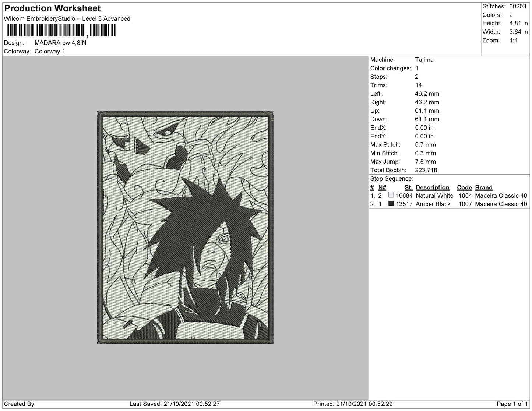Click 'Madeira Classic 40' in Natural White row

point(501,195)
